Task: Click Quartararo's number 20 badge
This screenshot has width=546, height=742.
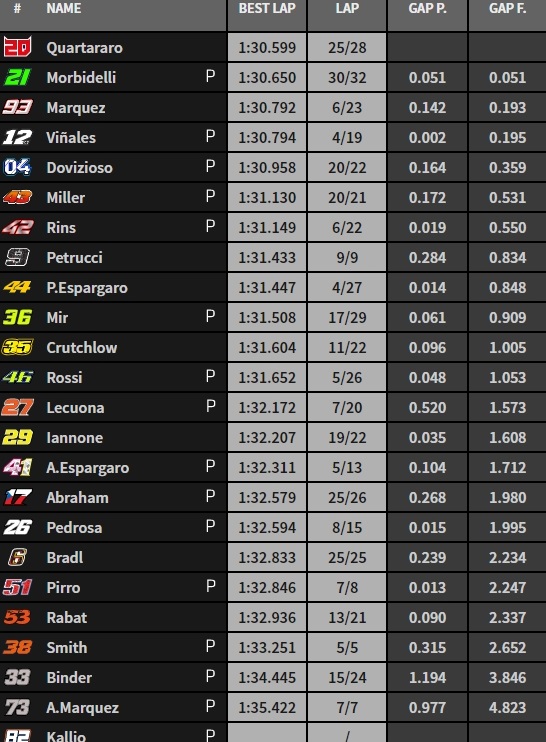Action: coord(18,47)
